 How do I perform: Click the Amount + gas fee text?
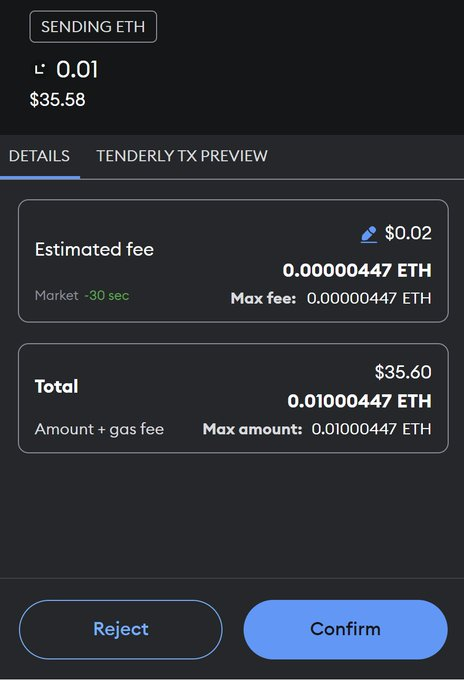(x=99, y=429)
